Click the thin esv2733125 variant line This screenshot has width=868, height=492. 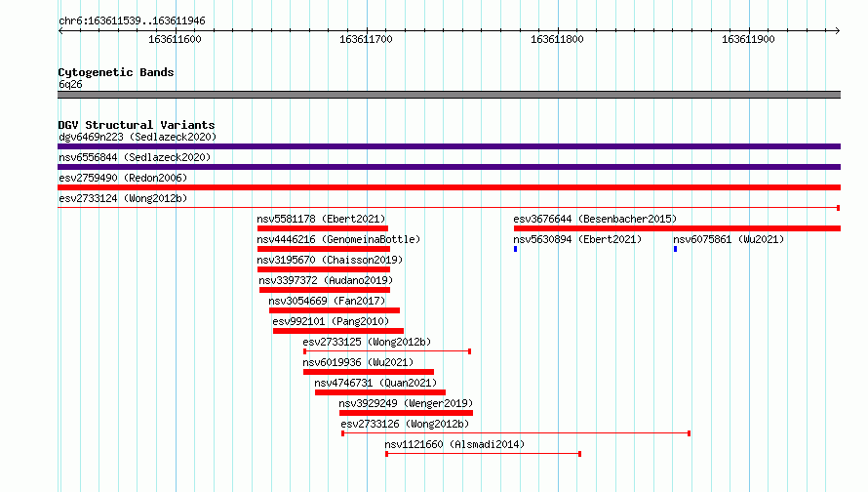(387, 351)
